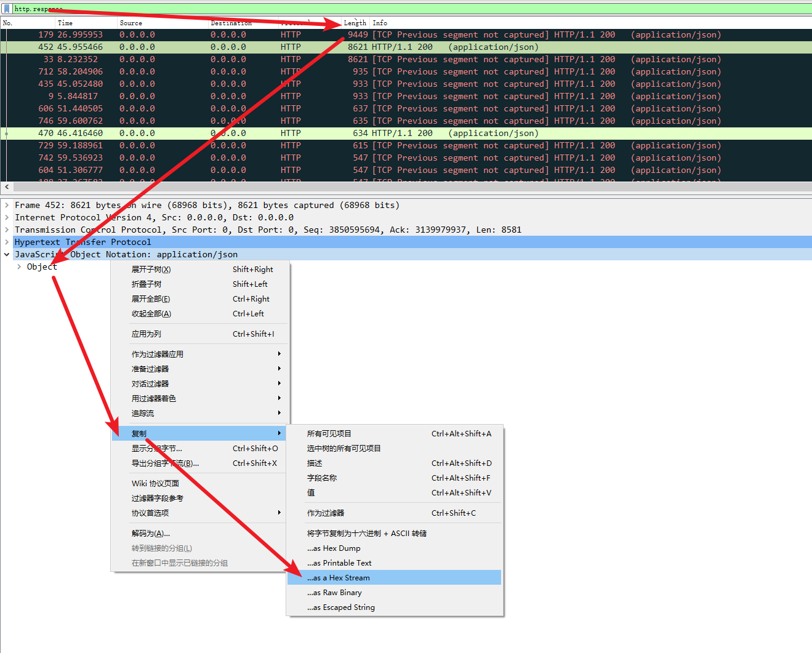Open the 作为过滤器应用 submenu

coord(158,355)
